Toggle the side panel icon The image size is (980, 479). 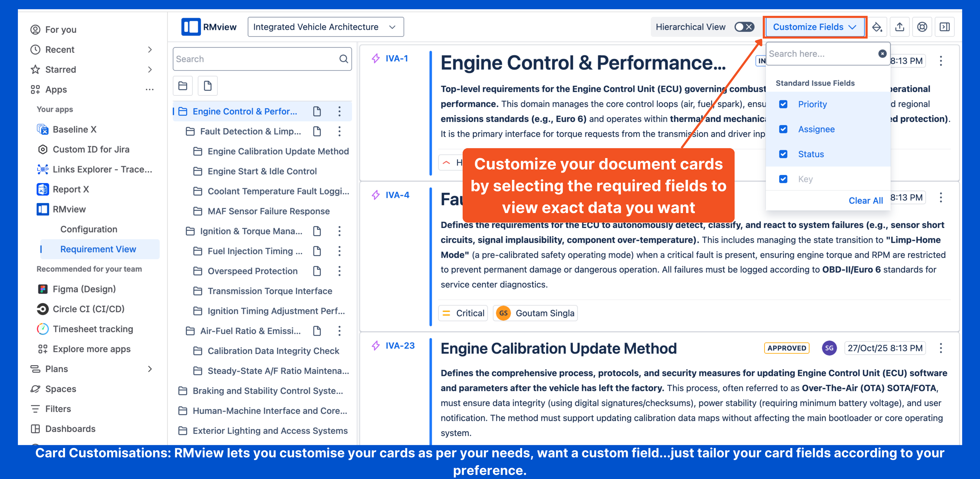[944, 27]
